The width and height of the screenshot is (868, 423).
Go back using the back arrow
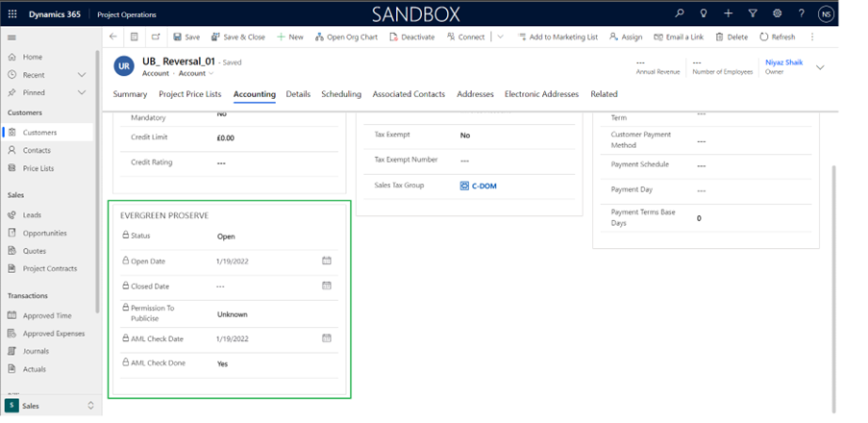[x=112, y=37]
